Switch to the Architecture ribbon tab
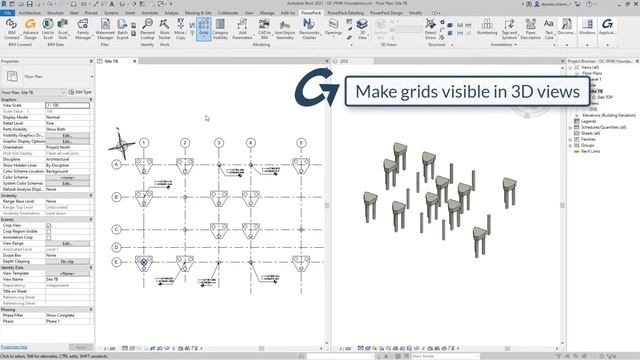Viewport: 640px width, 360px height. [x=30, y=13]
